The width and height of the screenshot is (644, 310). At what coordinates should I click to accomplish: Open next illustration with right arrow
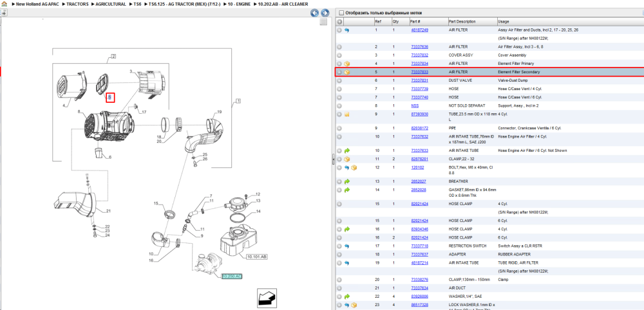pos(325,13)
